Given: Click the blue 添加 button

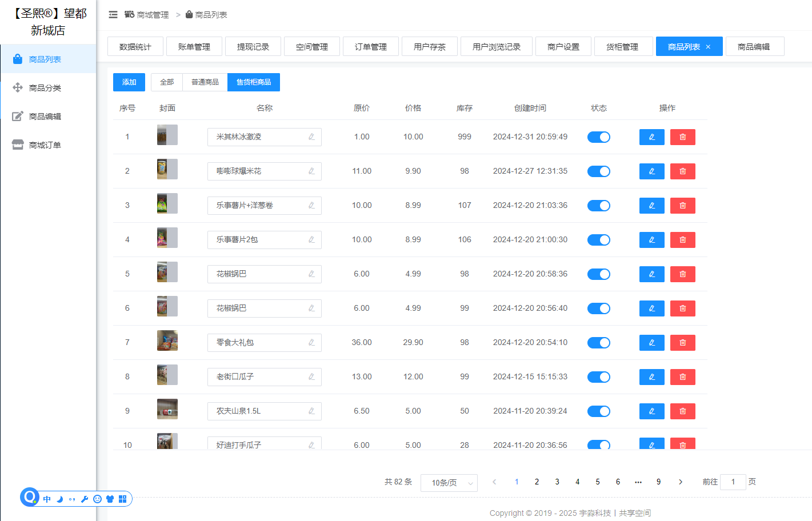Looking at the screenshot, I should click(129, 82).
